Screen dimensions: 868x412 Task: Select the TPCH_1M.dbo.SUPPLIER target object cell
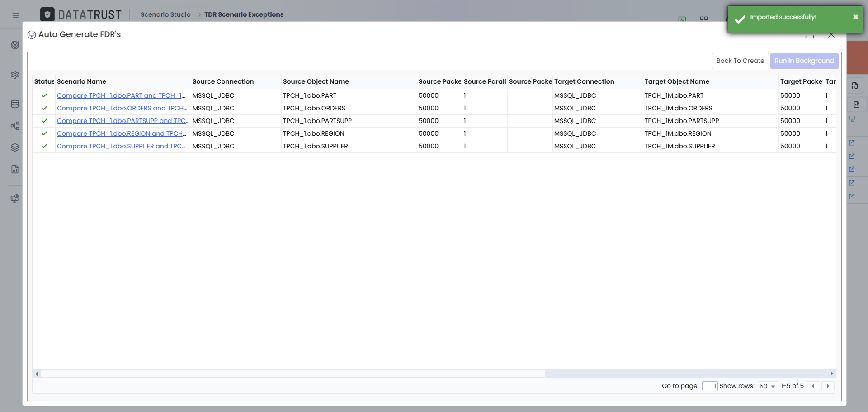[711, 146]
